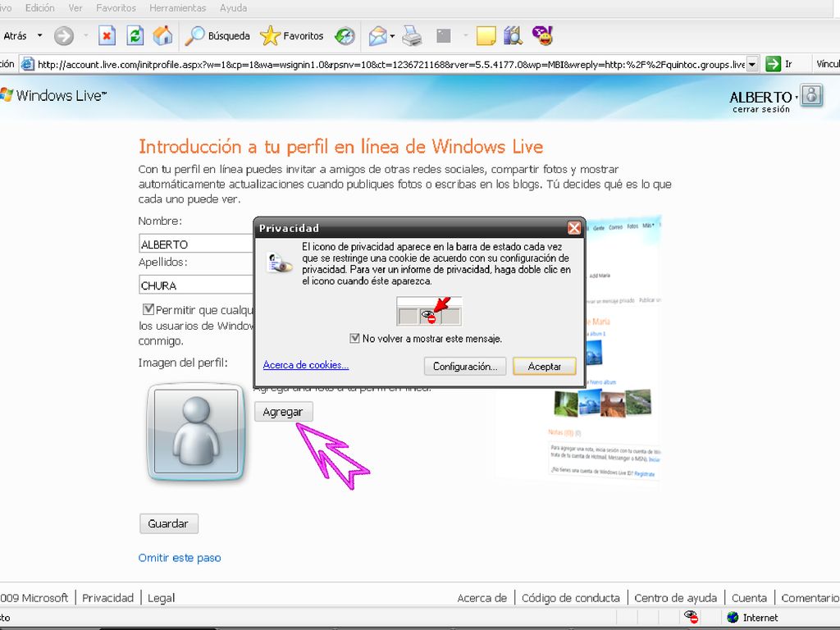
Task: Open the Favoritos menu in menu bar
Action: [116, 8]
